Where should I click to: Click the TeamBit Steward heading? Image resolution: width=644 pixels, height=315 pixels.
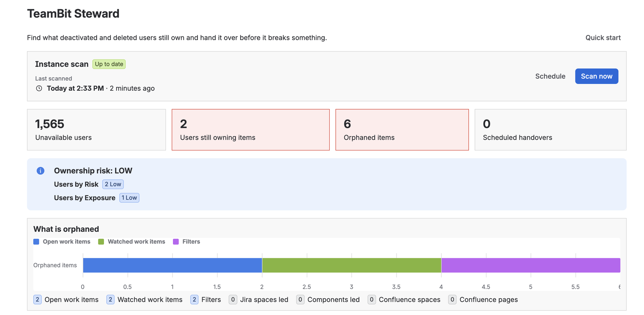73,14
